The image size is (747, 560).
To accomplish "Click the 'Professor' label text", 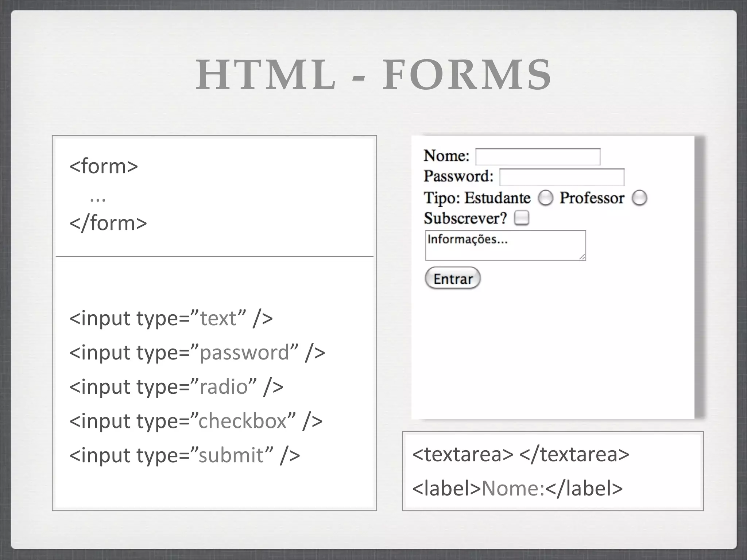I will [x=592, y=198].
